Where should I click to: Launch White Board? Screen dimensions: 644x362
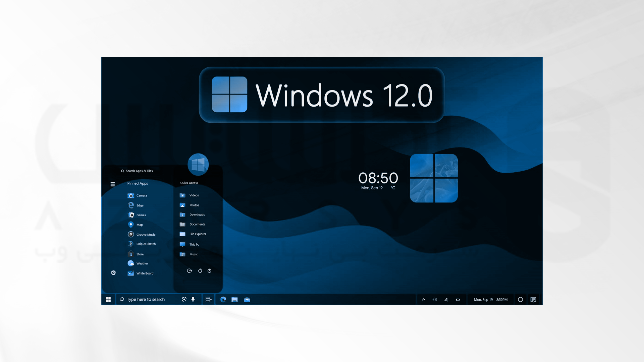(141, 273)
